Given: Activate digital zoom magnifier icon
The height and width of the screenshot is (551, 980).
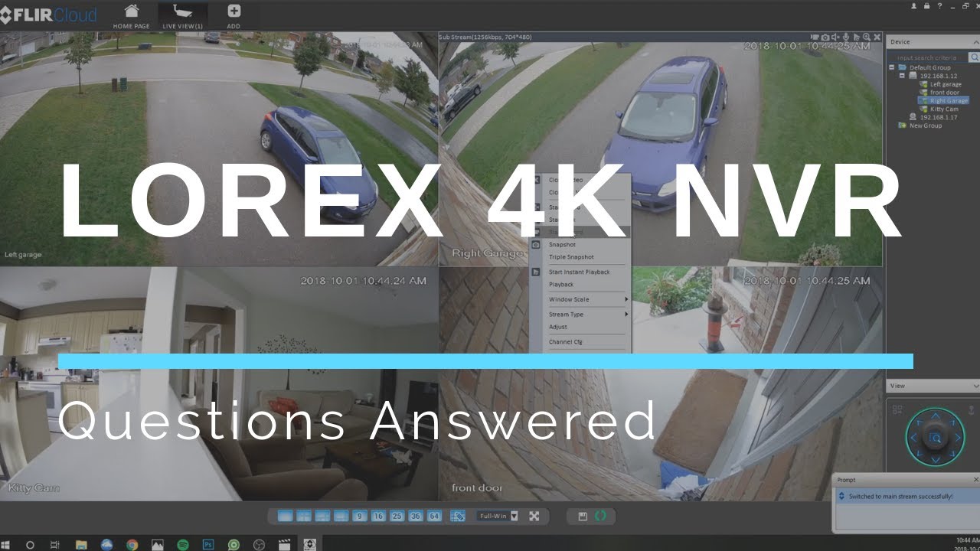Looking at the screenshot, I should pyautogui.click(x=867, y=37).
